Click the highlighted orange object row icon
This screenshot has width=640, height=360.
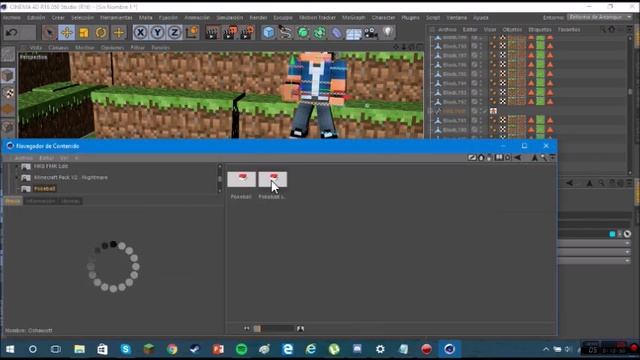pyautogui.click(x=493, y=111)
